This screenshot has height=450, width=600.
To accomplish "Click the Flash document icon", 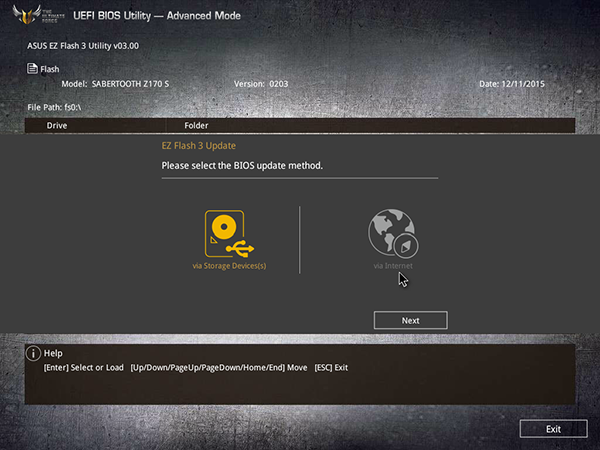I will (x=32, y=68).
